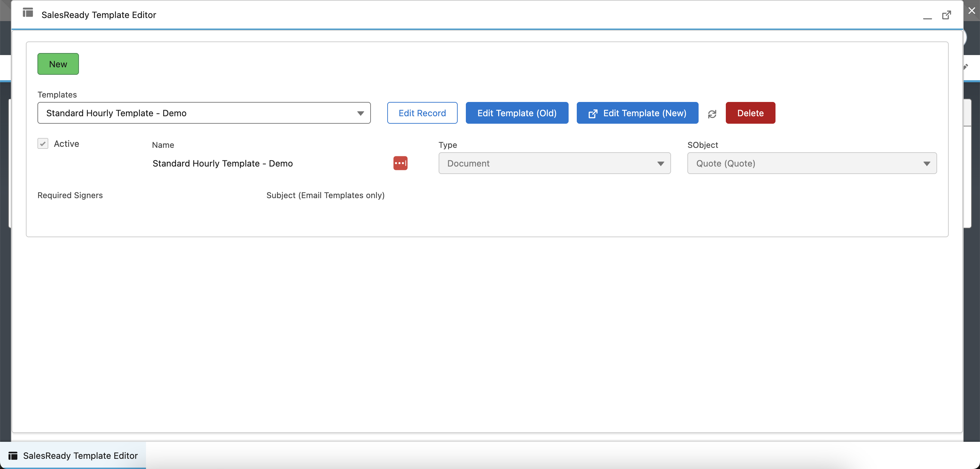Open the Templates dropdown list
This screenshot has height=469, width=980.
(x=204, y=113)
